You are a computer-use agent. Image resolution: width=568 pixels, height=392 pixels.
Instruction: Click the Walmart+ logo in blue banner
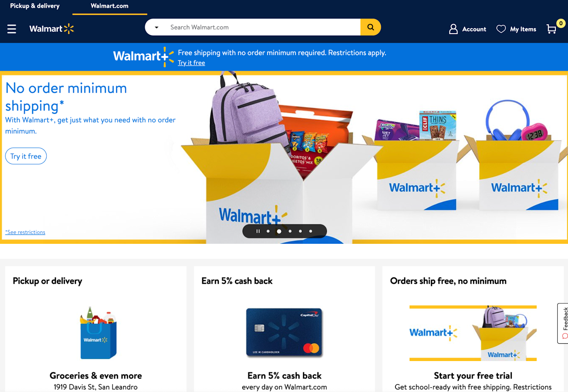pos(143,57)
